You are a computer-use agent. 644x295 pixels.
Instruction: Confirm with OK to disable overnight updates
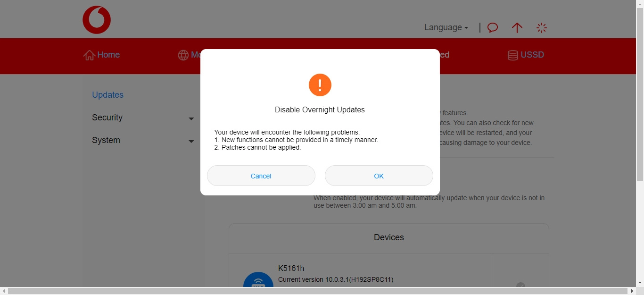click(x=379, y=176)
